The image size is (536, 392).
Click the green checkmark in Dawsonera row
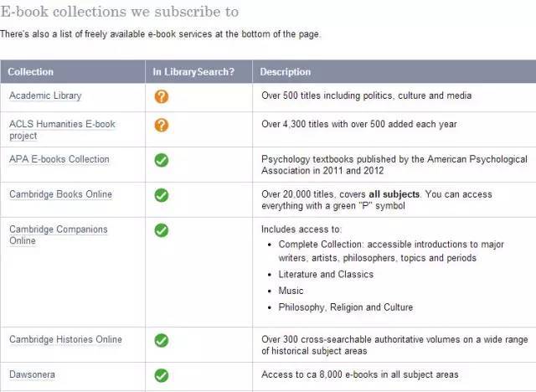point(162,375)
